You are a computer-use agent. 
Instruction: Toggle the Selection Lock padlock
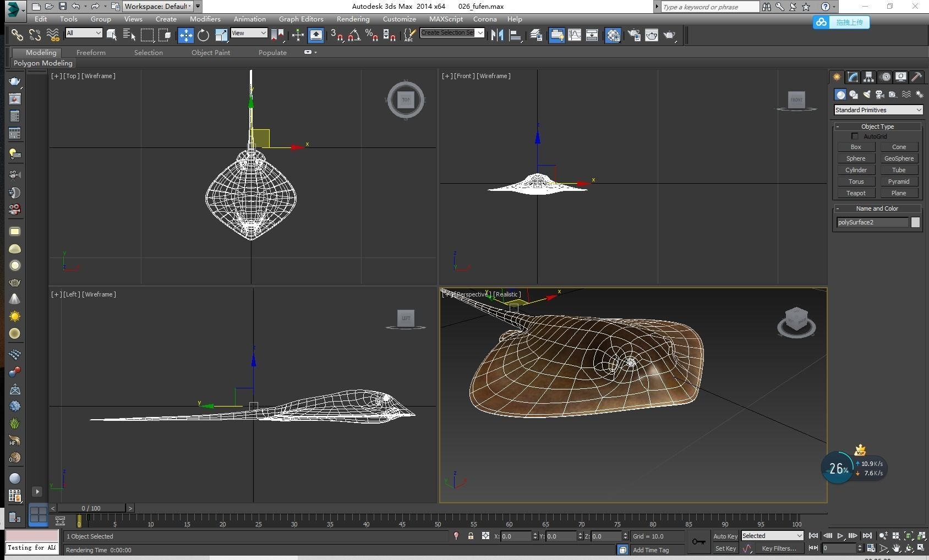pos(471,536)
